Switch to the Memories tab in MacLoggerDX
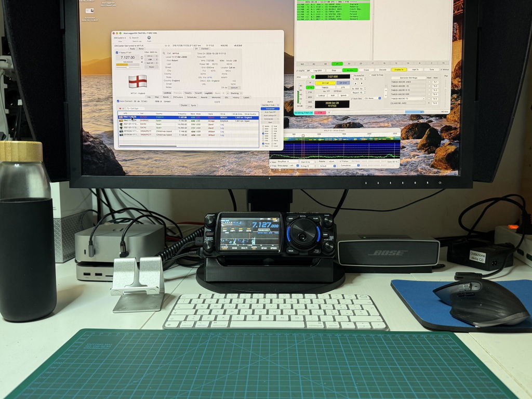Screen dimensions: 532x399 (216, 97)
